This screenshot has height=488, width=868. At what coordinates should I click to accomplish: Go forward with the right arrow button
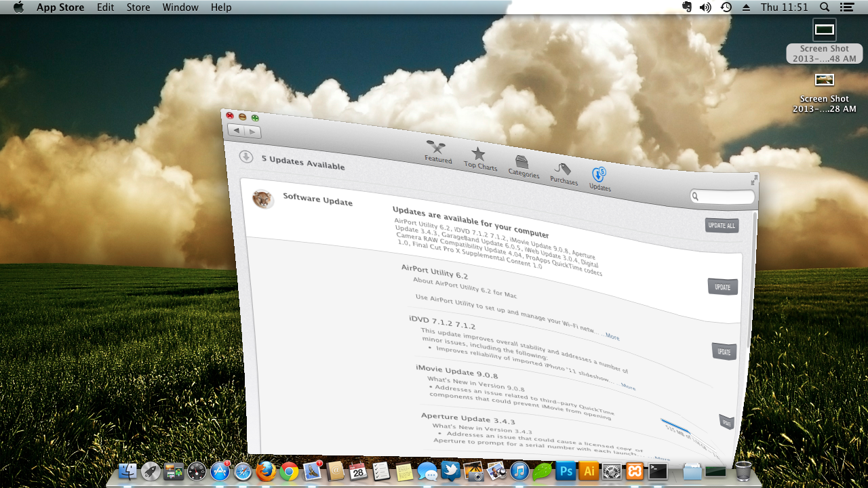coord(252,132)
